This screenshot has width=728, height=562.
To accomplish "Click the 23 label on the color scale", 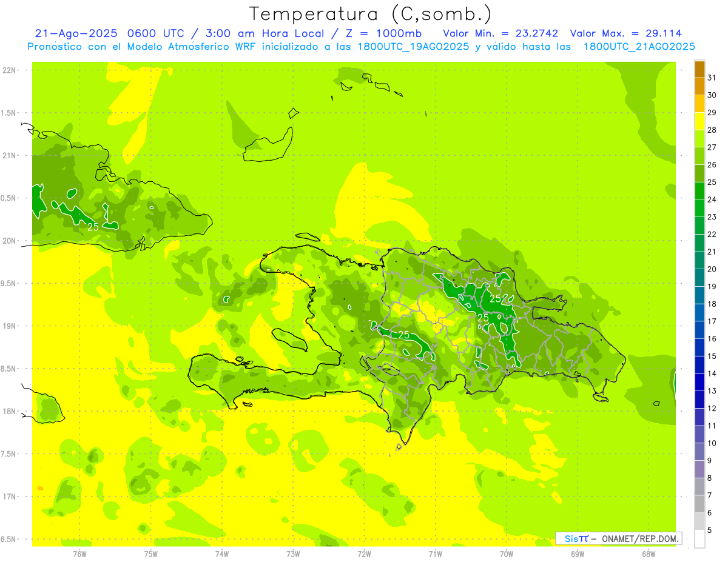I will pyautogui.click(x=712, y=217).
